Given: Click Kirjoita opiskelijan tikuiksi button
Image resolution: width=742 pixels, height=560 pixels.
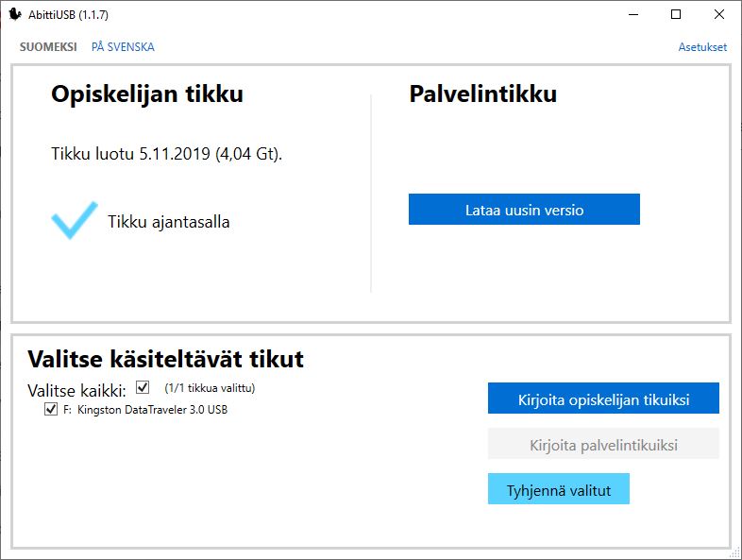Looking at the screenshot, I should pyautogui.click(x=603, y=399).
